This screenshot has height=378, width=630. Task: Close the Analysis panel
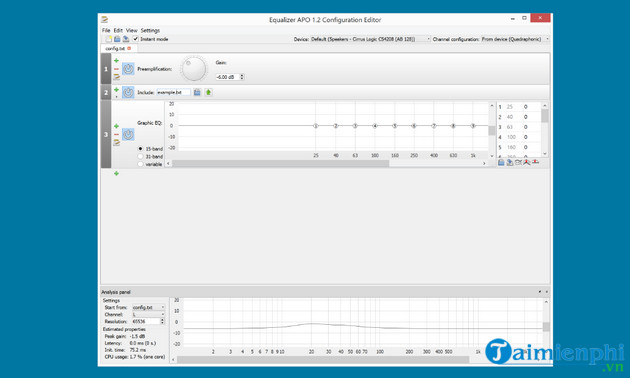coord(546,292)
